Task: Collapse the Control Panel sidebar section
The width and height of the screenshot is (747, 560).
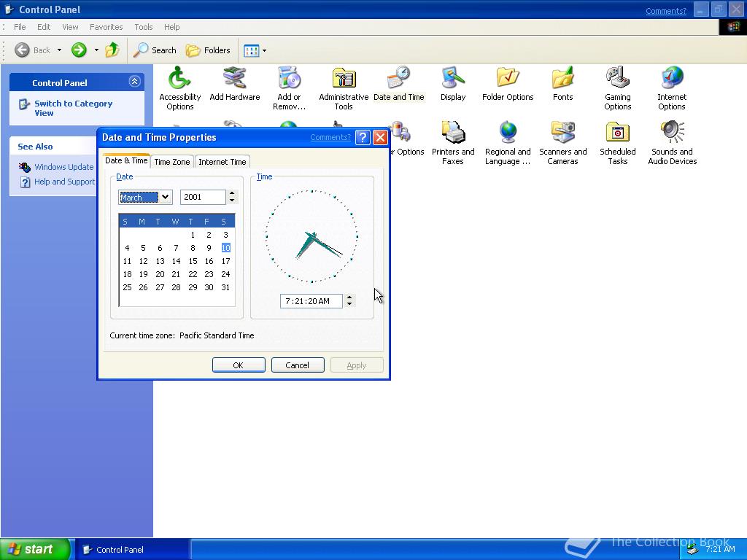Action: 134,82
